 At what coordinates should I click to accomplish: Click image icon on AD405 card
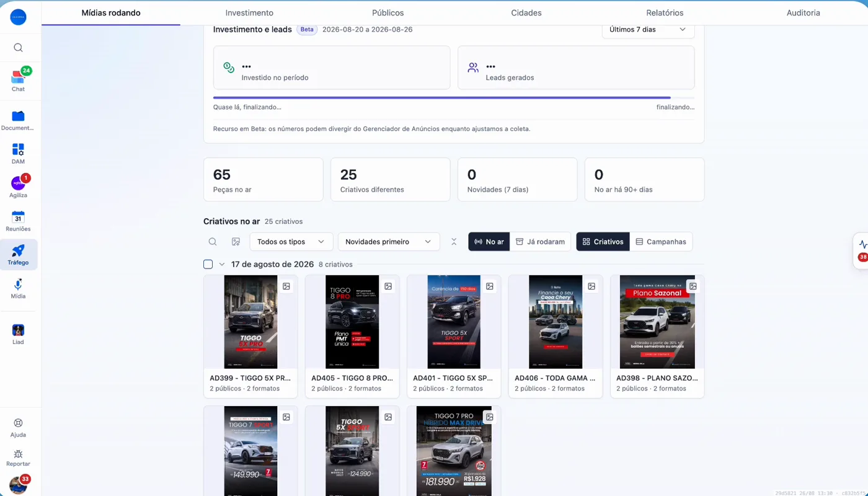[388, 286]
